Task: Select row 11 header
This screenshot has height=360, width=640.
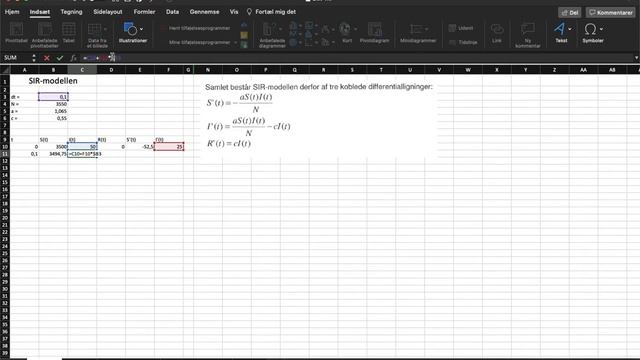Action: coord(5,154)
